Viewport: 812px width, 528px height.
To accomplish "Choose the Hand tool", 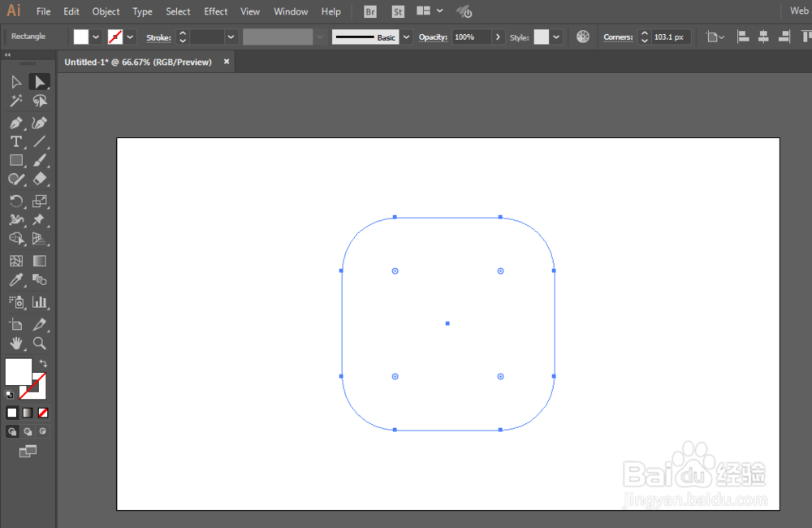I will coord(16,343).
